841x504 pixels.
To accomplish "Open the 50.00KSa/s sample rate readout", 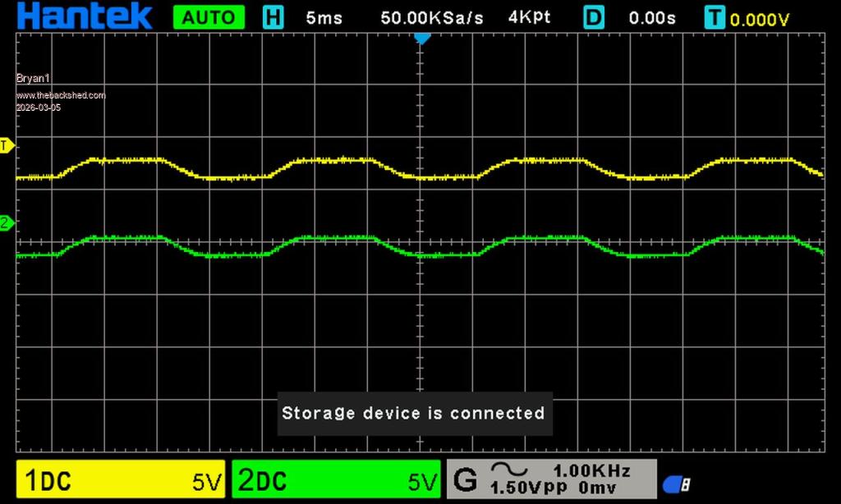I will 432,17.
